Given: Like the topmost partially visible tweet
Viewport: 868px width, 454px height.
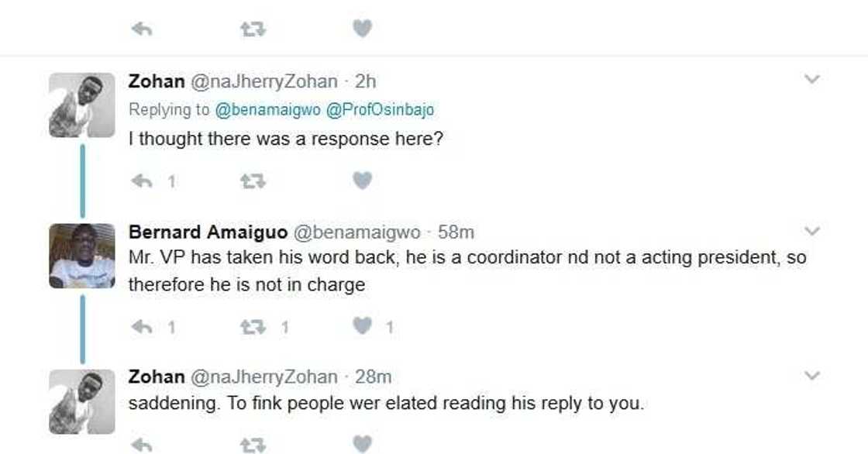Looking at the screenshot, I should [362, 29].
